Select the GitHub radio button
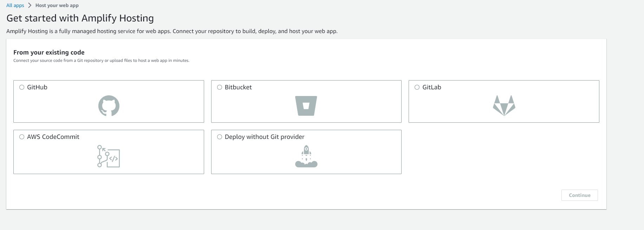This screenshot has height=230, width=644. [22, 87]
